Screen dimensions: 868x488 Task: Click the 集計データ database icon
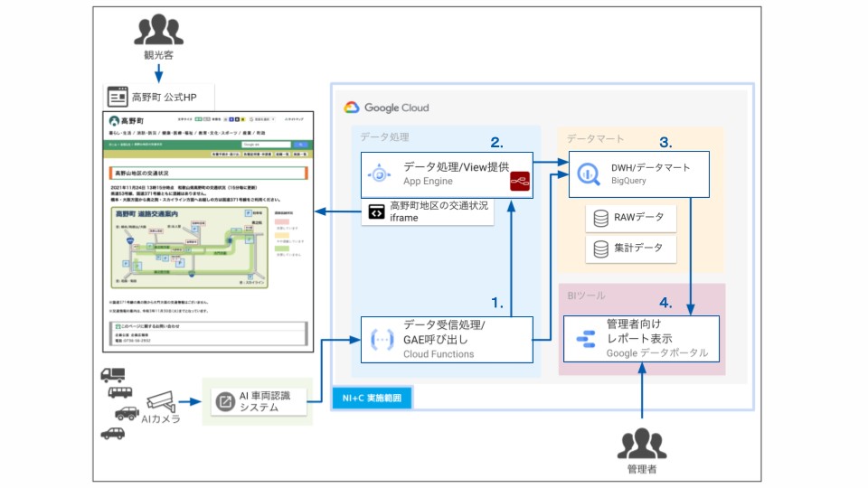pos(600,249)
